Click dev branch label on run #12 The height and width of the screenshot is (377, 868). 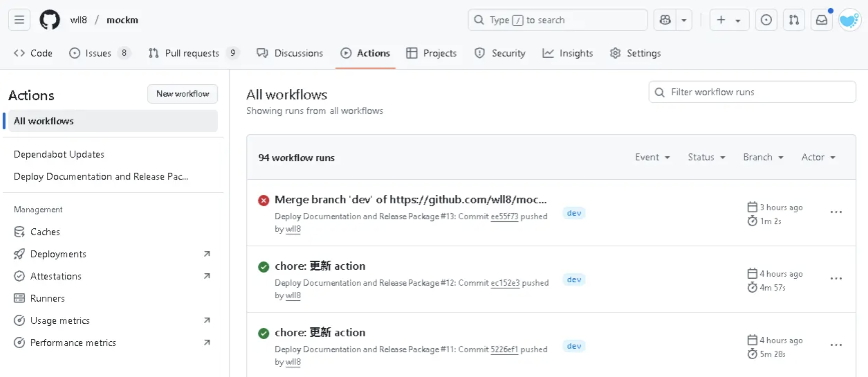click(x=574, y=280)
